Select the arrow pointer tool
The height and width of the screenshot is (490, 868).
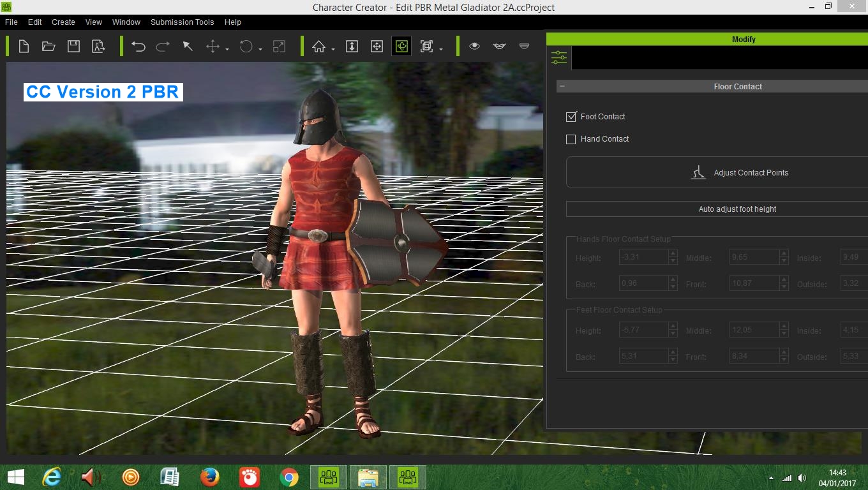(x=188, y=47)
